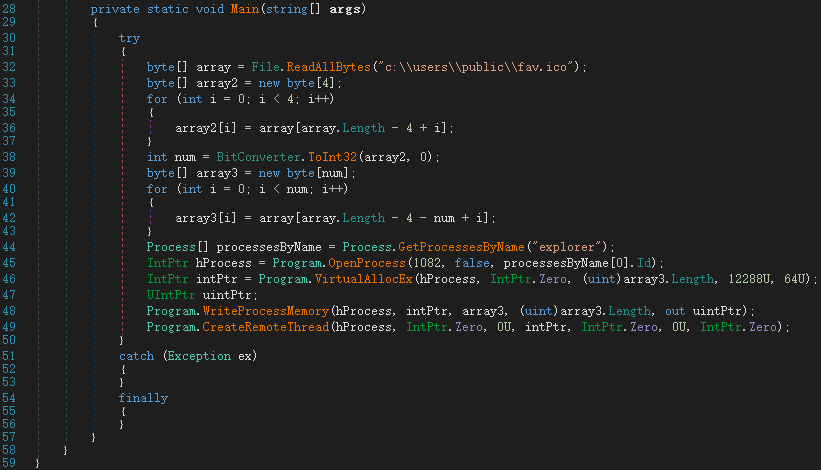Image resolution: width=821 pixels, height=470 pixels.
Task: Click the CreateRemoteThread method call
Action: [265, 327]
